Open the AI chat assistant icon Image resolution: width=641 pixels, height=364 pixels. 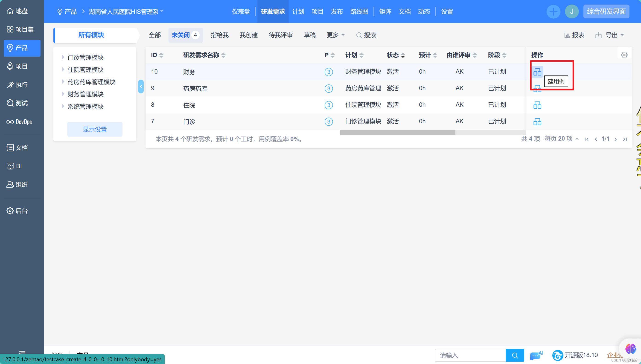coord(536,355)
